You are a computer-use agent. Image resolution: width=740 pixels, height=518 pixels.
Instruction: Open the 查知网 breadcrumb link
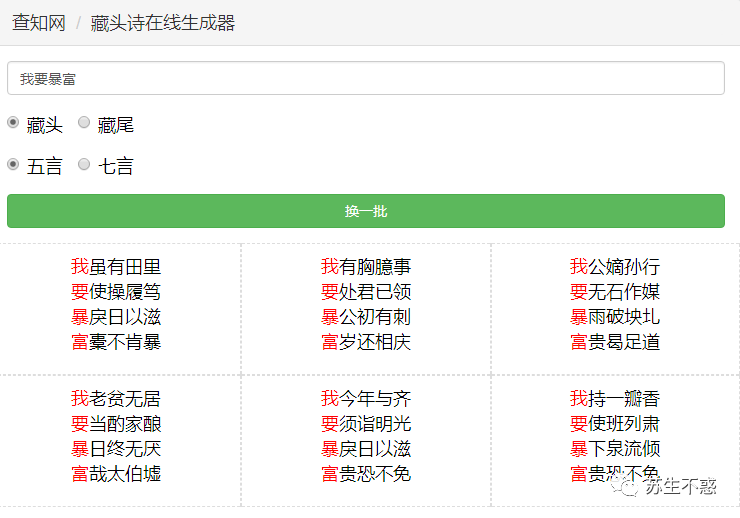pos(39,23)
